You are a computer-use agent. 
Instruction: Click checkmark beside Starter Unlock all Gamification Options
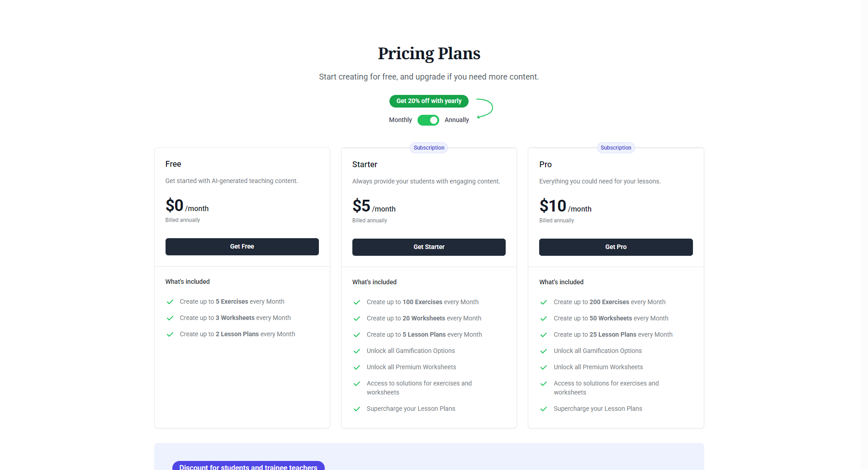pyautogui.click(x=357, y=351)
